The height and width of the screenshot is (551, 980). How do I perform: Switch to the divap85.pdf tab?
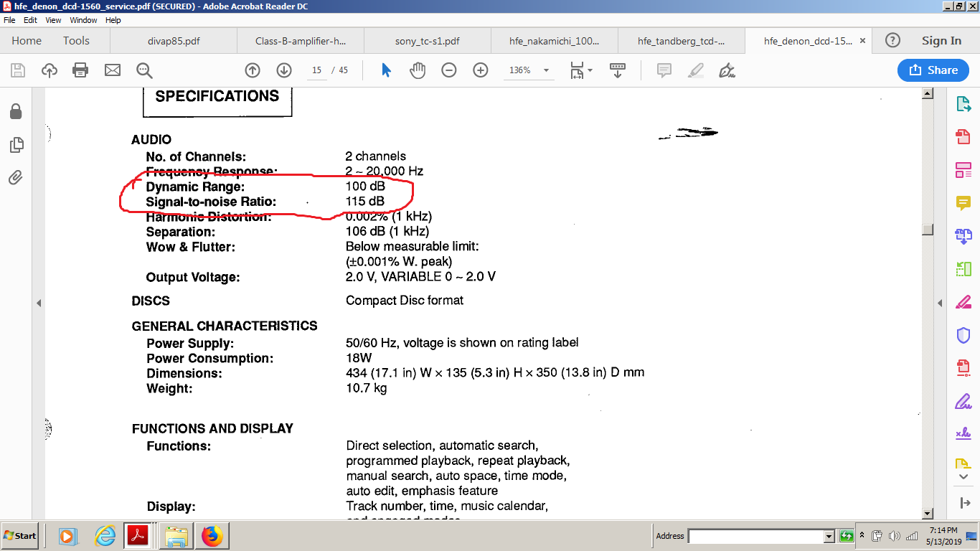pyautogui.click(x=174, y=41)
